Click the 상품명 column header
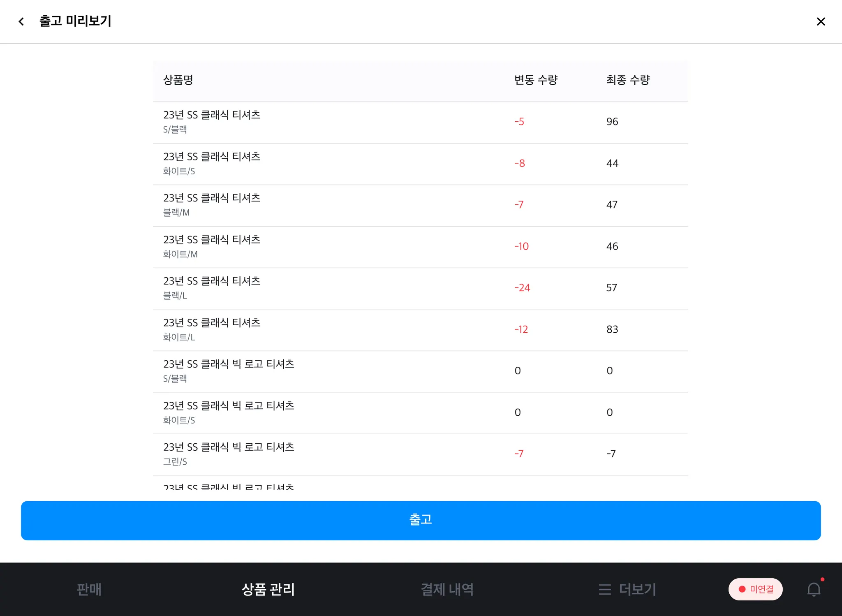This screenshot has height=616, width=842. point(178,80)
